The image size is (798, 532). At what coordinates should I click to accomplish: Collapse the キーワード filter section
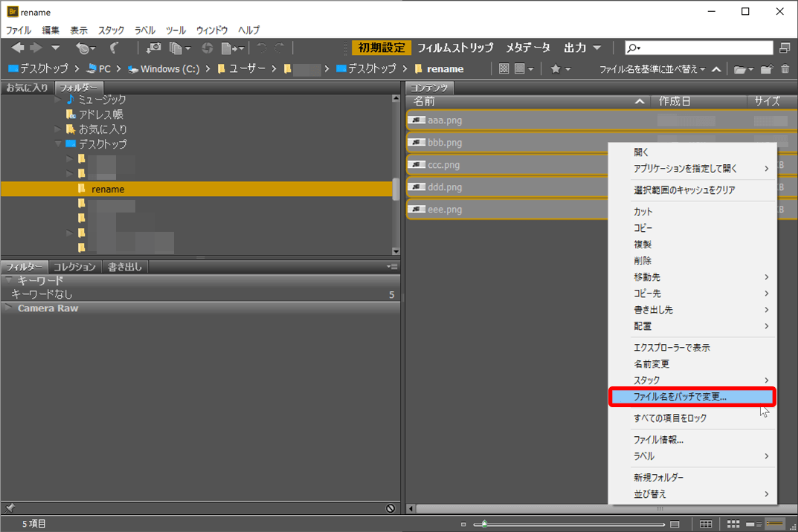point(9,279)
